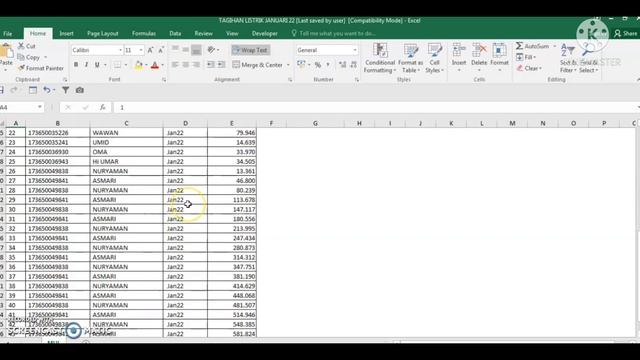The width and height of the screenshot is (640, 360).
Task: Apply the fill color bucket
Action: [x=139, y=65]
